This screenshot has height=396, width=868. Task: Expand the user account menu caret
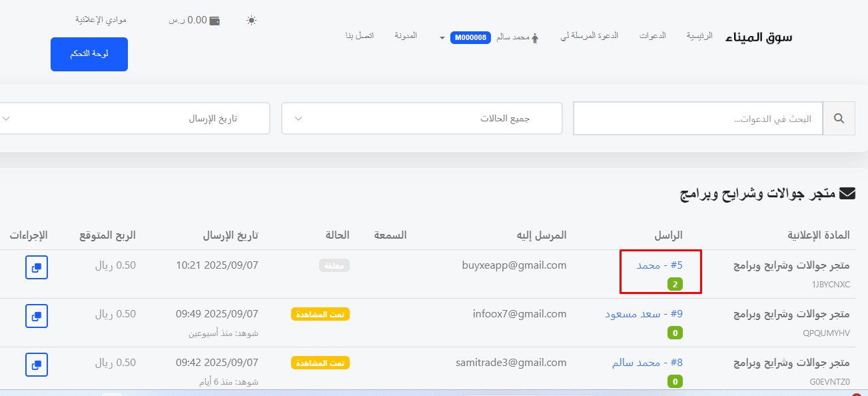(442, 38)
